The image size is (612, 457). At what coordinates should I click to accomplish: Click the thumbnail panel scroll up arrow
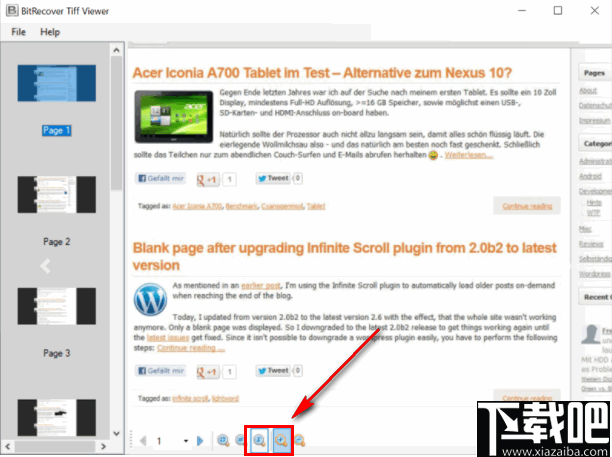point(116,50)
